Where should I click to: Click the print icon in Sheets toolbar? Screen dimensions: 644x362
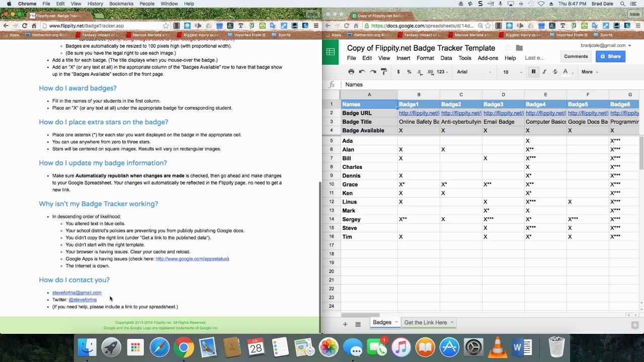click(351, 72)
